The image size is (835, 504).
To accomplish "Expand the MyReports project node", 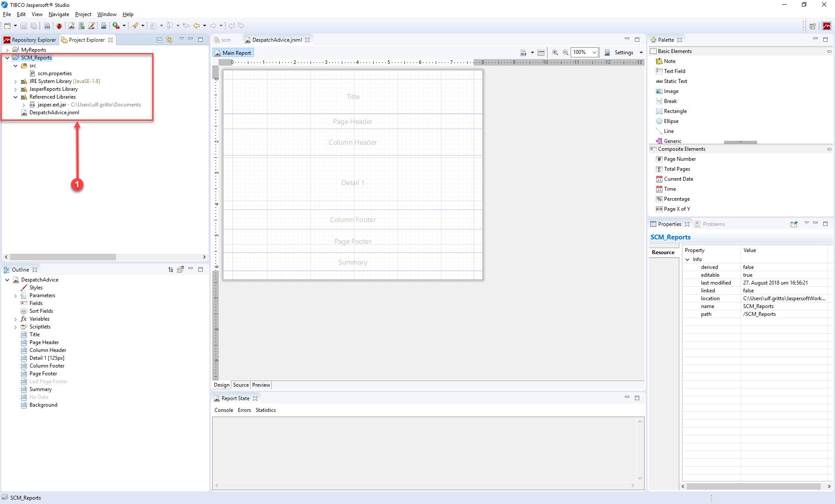I will tap(7, 50).
